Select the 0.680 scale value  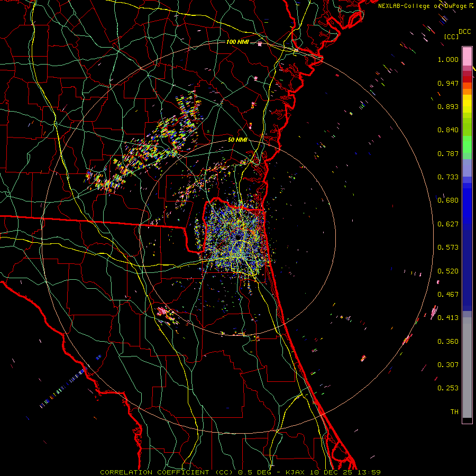(x=448, y=200)
